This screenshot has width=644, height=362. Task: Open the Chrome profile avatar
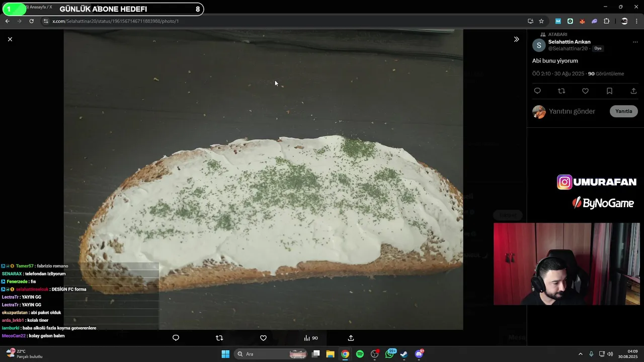(624, 21)
